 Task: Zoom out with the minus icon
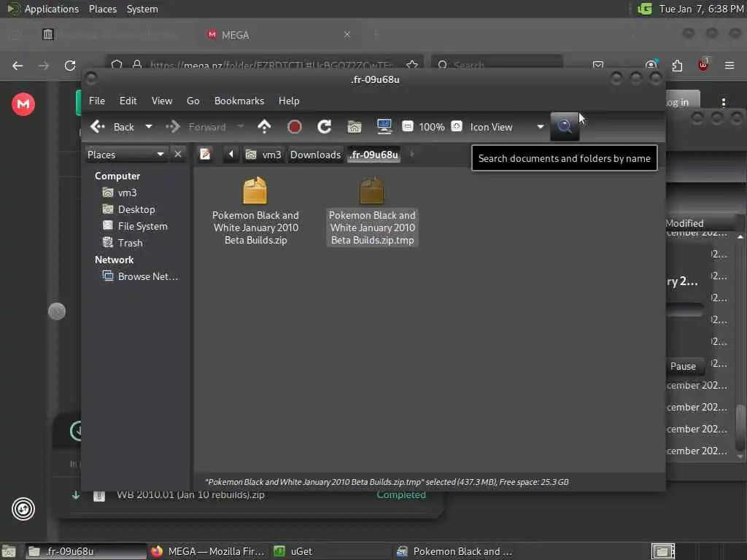(x=407, y=126)
